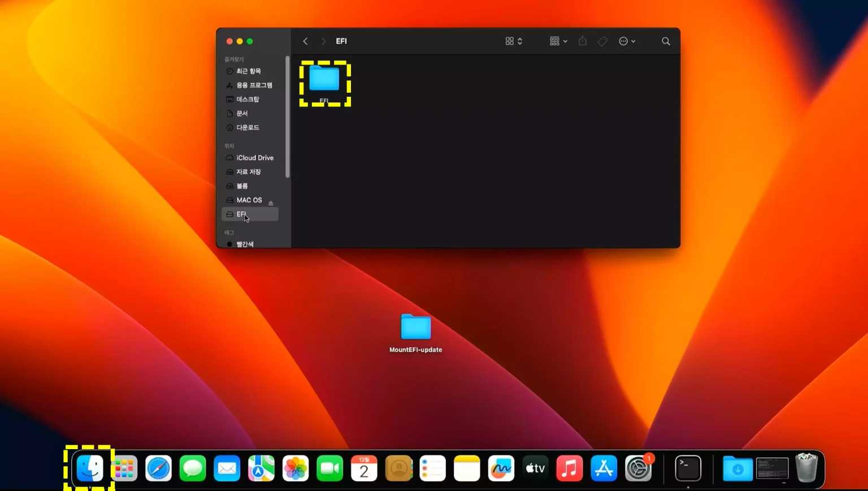Open Messages from the Dock
This screenshot has height=491, width=868.
(193, 468)
